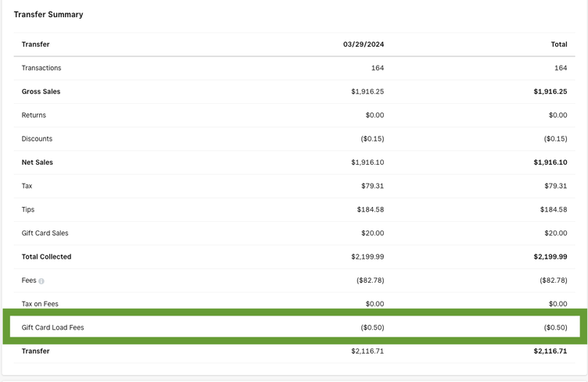Click the Transfer Summary heading
This screenshot has height=382, width=588.
coord(48,14)
